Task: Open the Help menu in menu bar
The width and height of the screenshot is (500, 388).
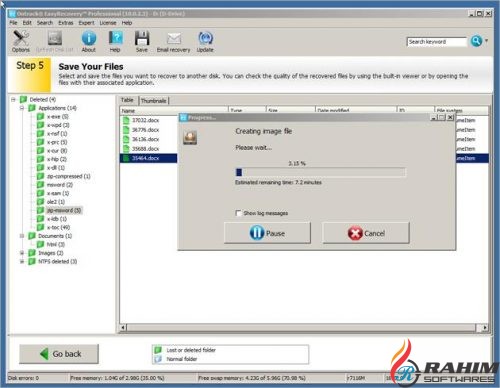Action: point(127,23)
